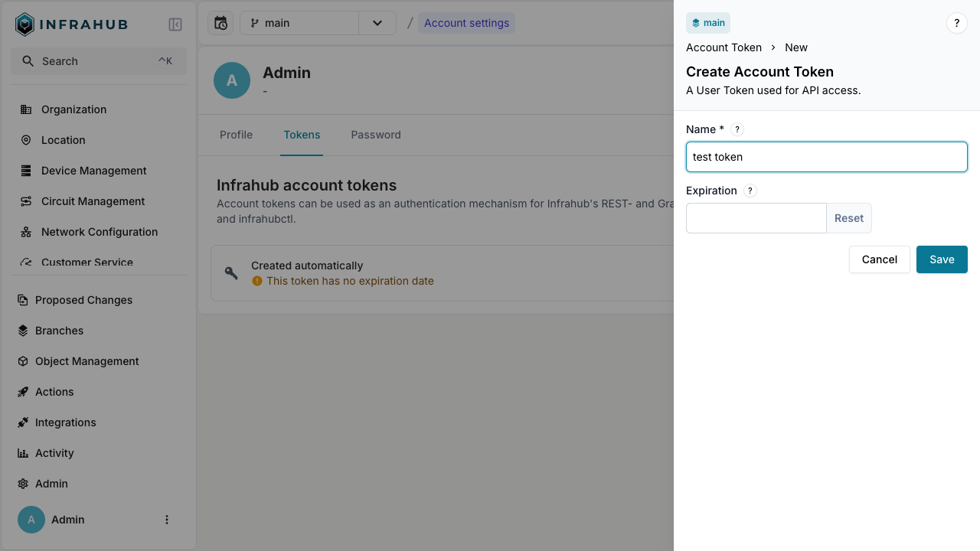Click the key icon on the token row
Image resolution: width=980 pixels, height=551 pixels.
231,273
